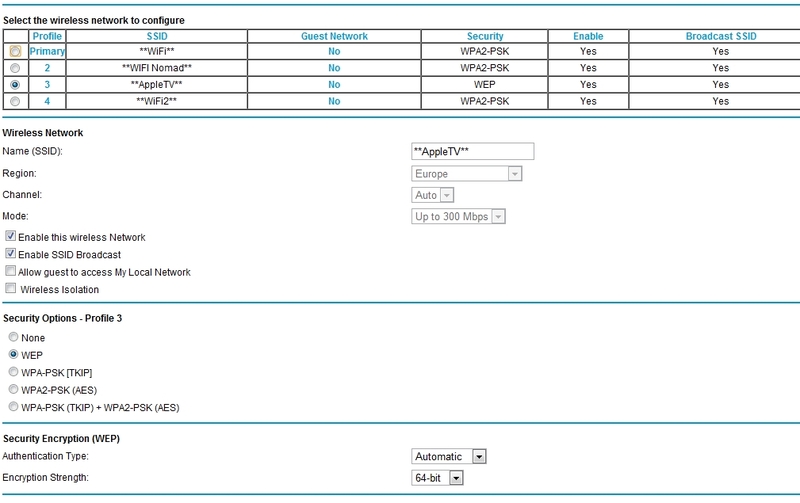Click Guest Network No for **WiFi** row
The width and height of the screenshot is (800, 503).
click(x=334, y=51)
